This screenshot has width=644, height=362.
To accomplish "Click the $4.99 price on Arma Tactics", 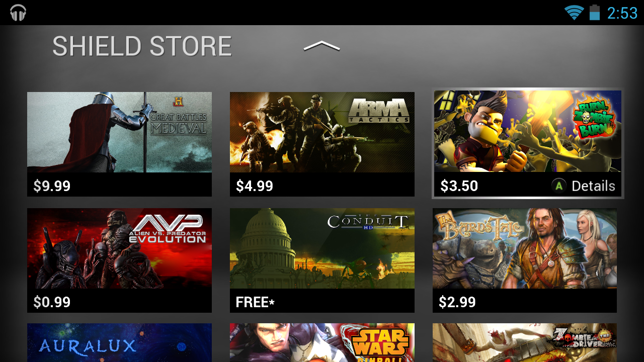I will 255,186.
